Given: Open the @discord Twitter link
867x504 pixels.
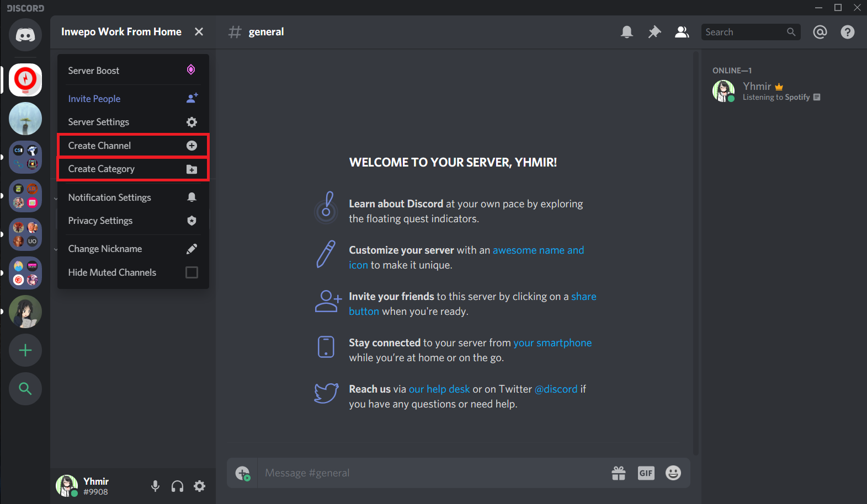Looking at the screenshot, I should point(556,389).
